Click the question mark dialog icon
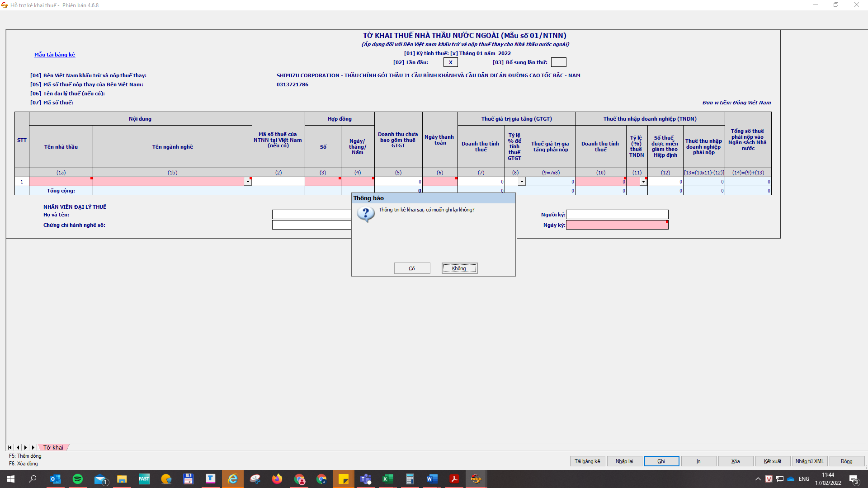The image size is (868, 488). (x=366, y=214)
